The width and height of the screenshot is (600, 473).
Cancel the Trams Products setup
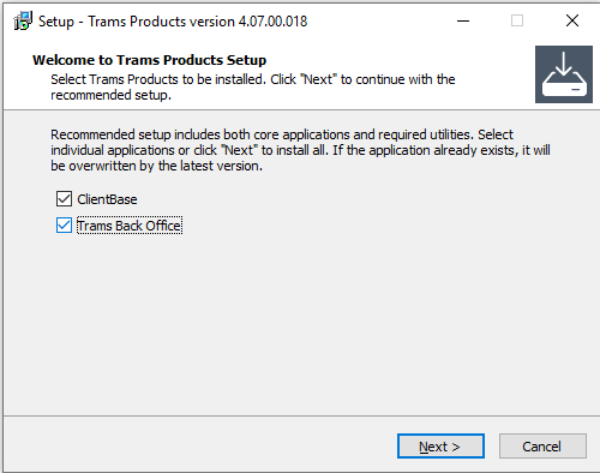click(x=542, y=446)
